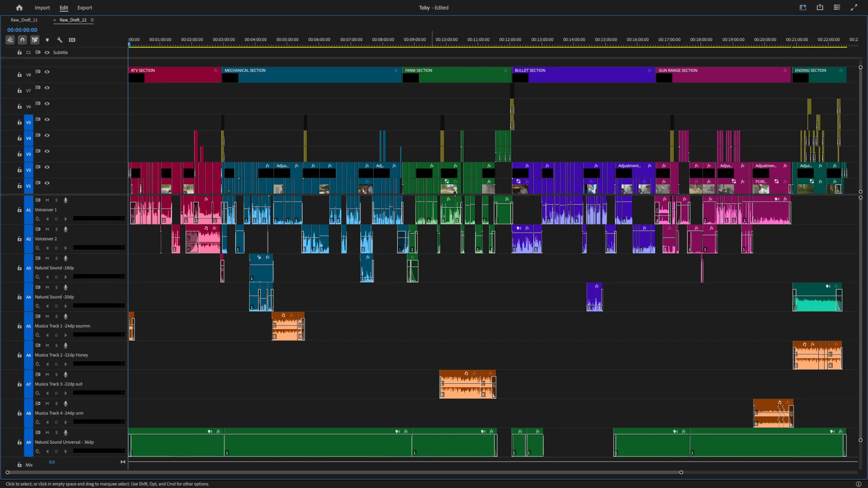Enable voice-over record on Voiceover 1
This screenshot has width=868, height=488.
pyautogui.click(x=66, y=200)
